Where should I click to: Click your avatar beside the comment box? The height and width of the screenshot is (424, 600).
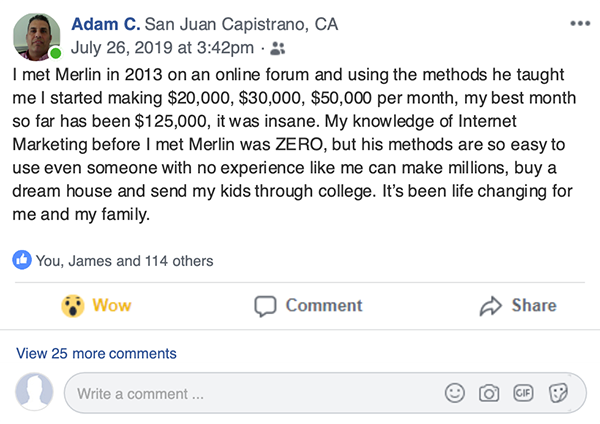point(35,392)
